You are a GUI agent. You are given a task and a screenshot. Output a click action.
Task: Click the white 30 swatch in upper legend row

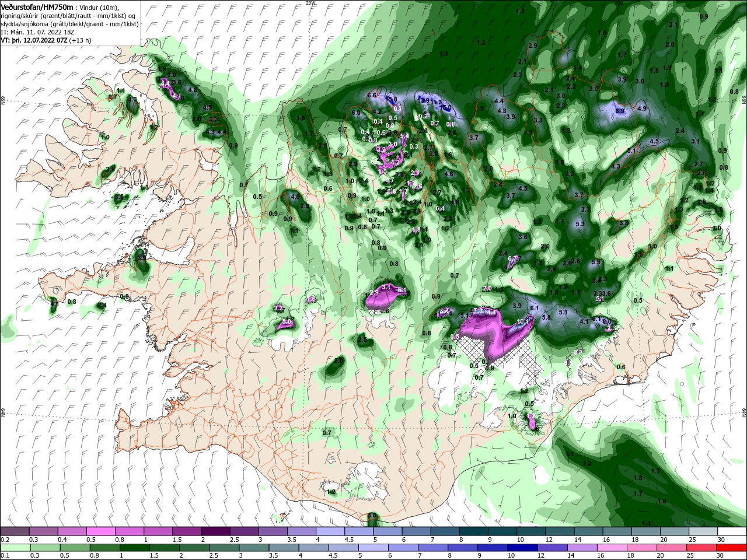click(x=732, y=531)
